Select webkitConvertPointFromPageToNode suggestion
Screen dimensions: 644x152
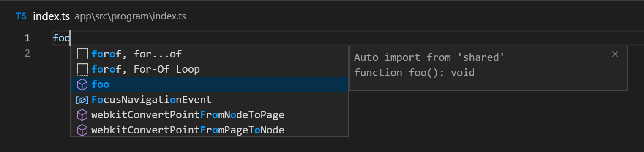(x=210, y=130)
